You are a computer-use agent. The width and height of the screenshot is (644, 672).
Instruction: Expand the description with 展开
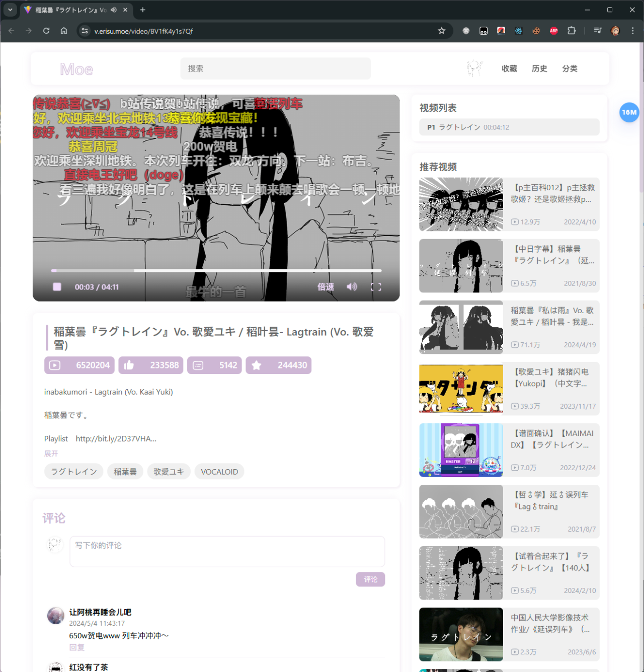[x=50, y=453]
